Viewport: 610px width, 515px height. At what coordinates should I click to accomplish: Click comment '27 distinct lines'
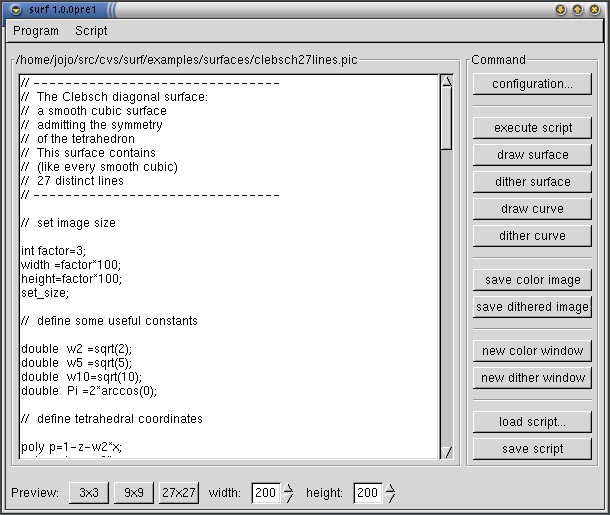point(80,181)
